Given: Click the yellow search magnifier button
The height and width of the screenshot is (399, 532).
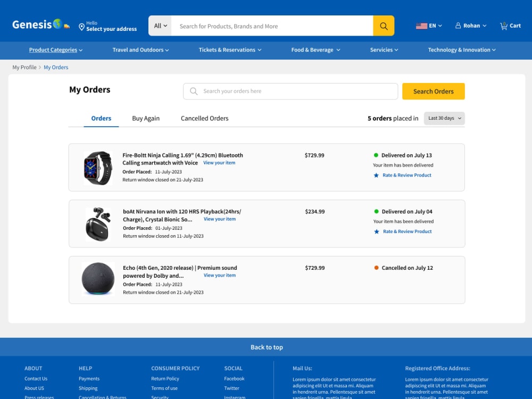Looking at the screenshot, I should click(384, 26).
